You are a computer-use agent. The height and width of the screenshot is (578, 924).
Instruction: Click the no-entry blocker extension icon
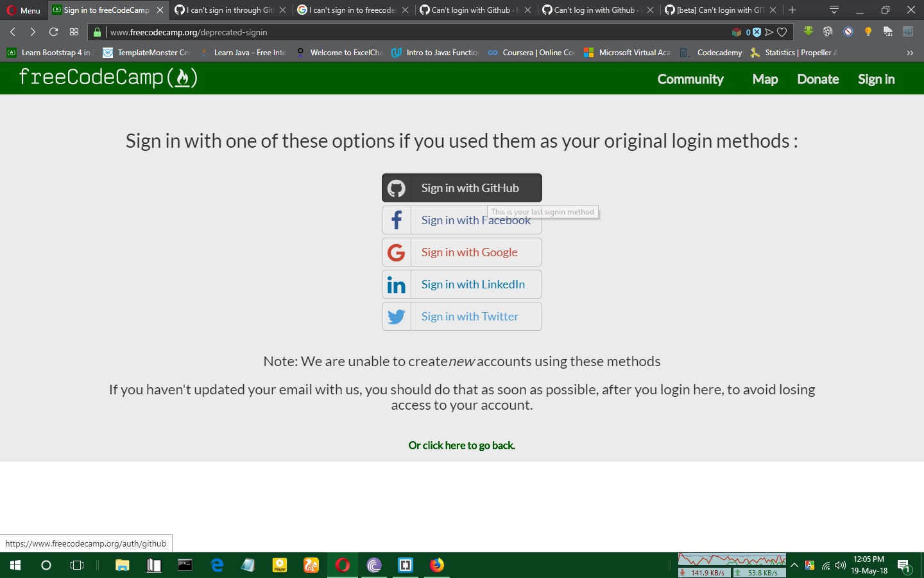tap(848, 31)
